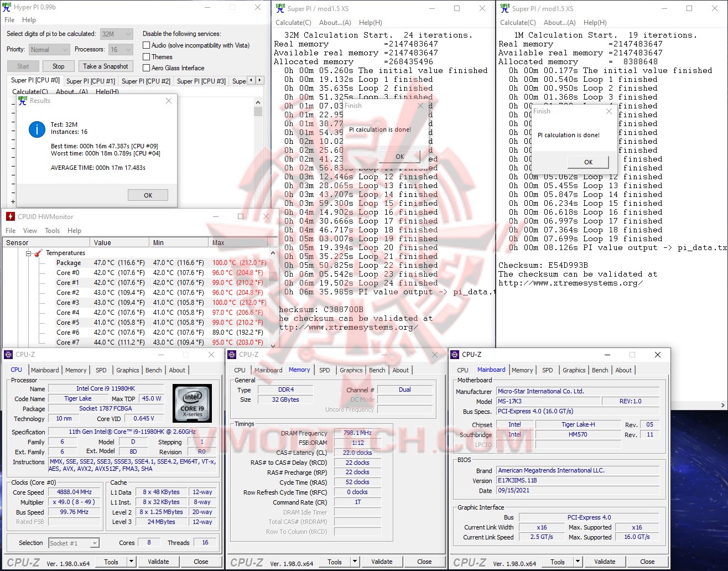Viewport: 728px width, 571px height.
Task: Click HWMonitor vertical scrollbar down arrow
Action: click(x=272, y=345)
